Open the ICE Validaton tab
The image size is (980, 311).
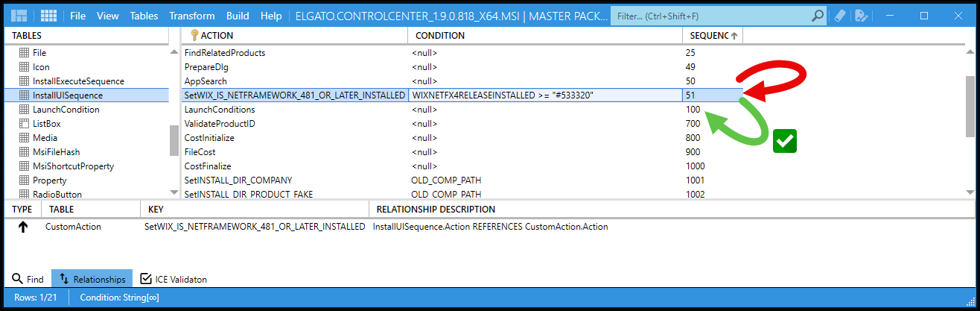[x=174, y=279]
